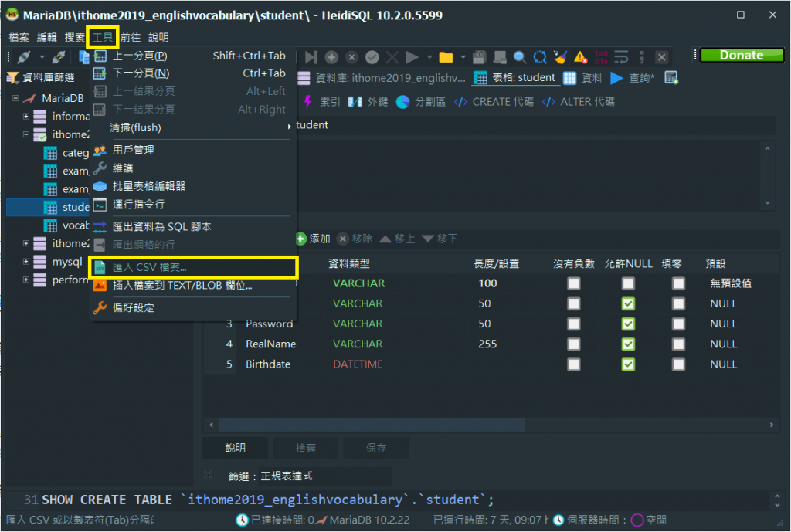This screenshot has width=791, height=532.
Task: Click the run query play icon
Action: pos(412,57)
